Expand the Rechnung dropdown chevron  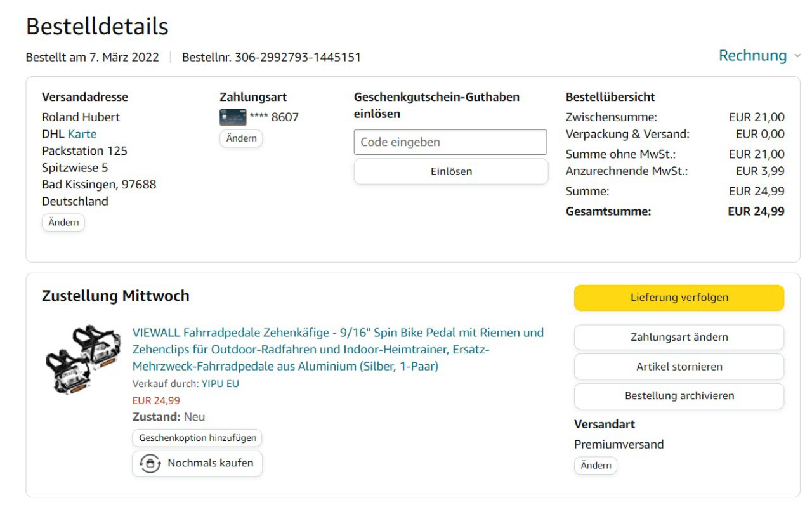click(797, 56)
